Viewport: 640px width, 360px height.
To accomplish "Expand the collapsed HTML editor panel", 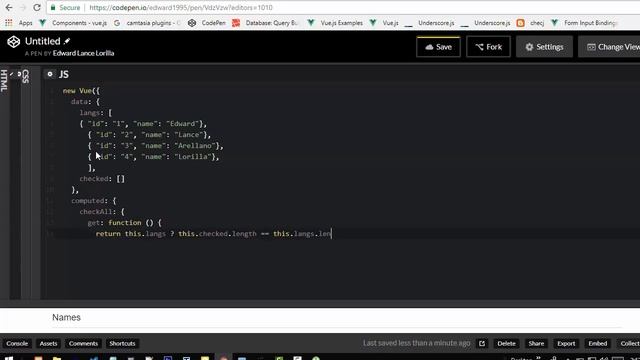I will tap(4, 80).
